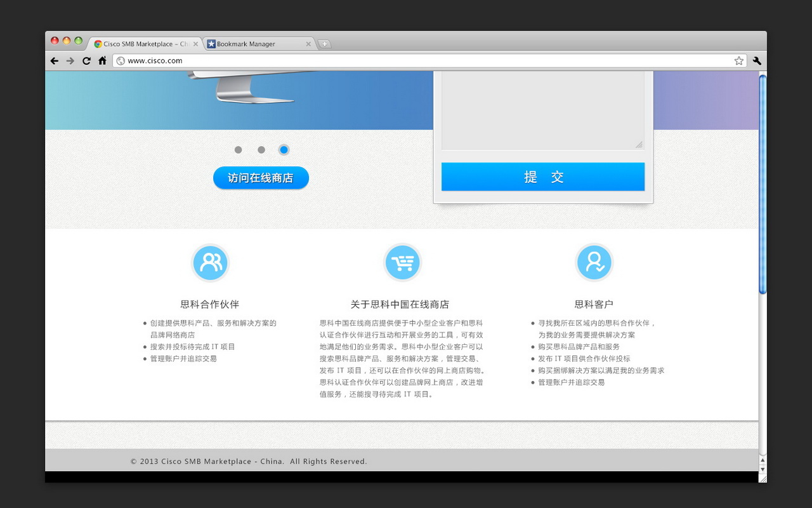Screen dimensions: 812x508
Task: Switch to the Bookmark Manager tab
Action: click(259, 44)
